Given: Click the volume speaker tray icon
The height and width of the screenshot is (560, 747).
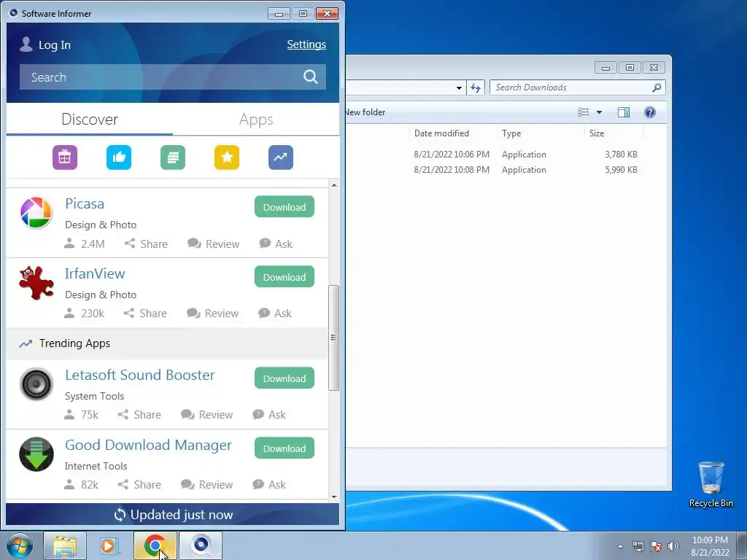Looking at the screenshot, I should [673, 546].
